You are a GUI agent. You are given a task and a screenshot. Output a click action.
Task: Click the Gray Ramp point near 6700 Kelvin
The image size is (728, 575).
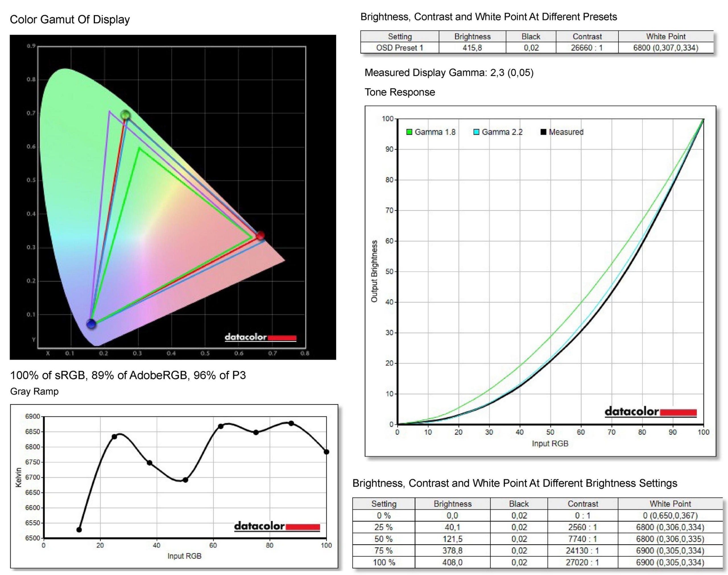[185, 480]
